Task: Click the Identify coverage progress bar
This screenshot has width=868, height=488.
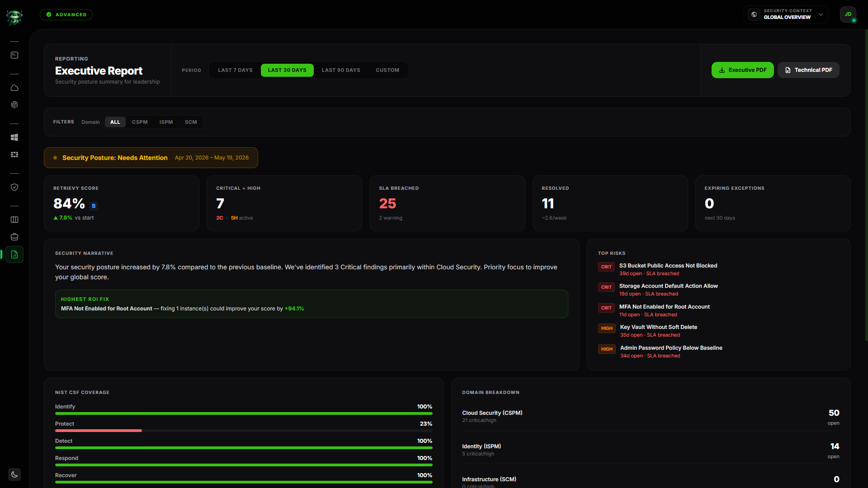Action: tap(244, 413)
